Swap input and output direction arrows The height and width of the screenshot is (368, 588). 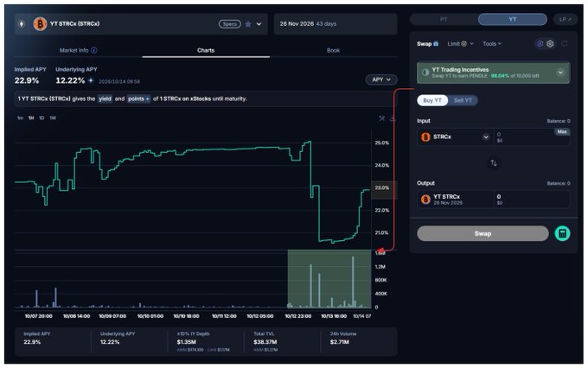494,163
